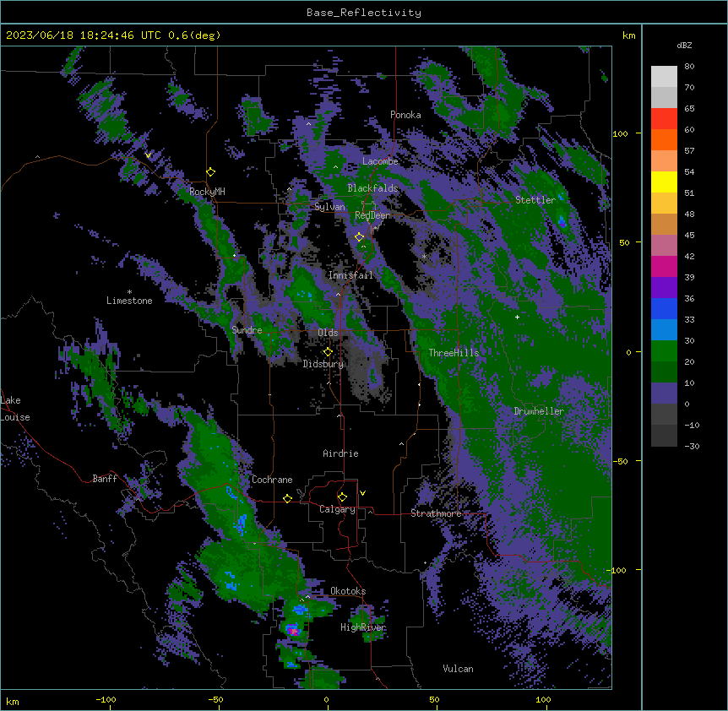Viewport: 728px width, 711px height.
Task: Select the red 60-65 dBZ legend swatch
Action: (x=664, y=119)
